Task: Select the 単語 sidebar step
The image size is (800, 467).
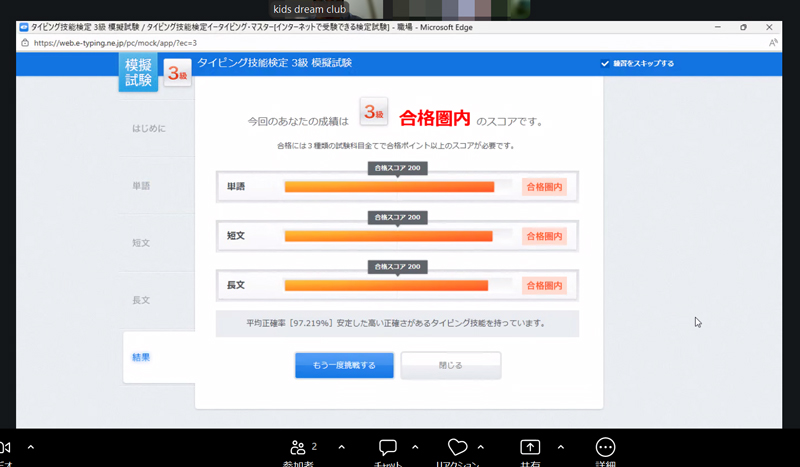Action: tap(141, 186)
